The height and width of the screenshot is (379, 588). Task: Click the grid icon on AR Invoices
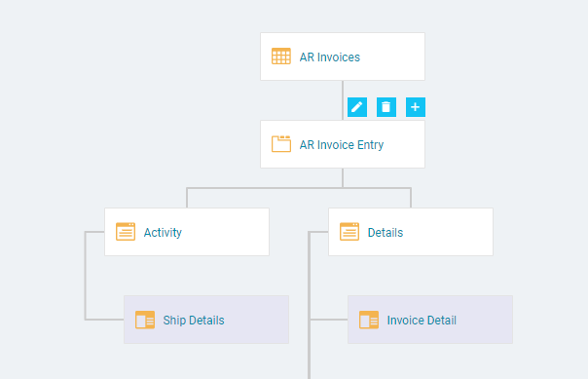click(281, 57)
